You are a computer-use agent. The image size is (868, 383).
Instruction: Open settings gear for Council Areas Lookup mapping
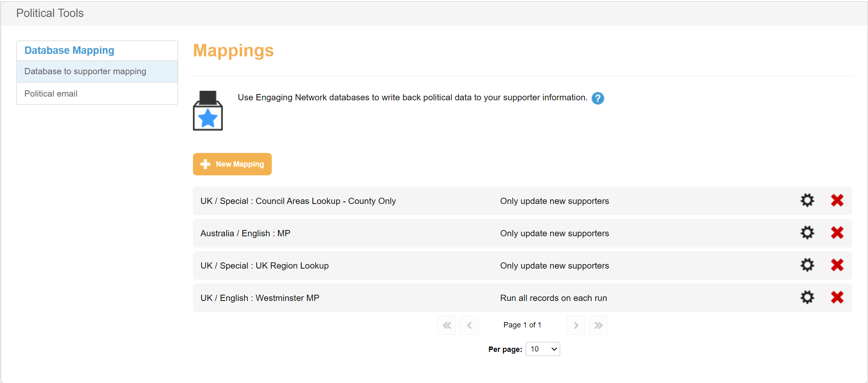click(x=807, y=201)
